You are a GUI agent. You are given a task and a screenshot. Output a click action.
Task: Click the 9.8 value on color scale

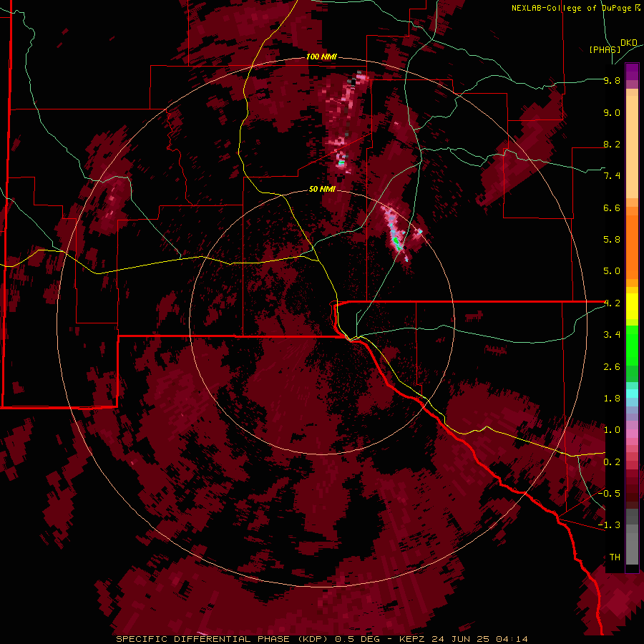[x=612, y=81]
